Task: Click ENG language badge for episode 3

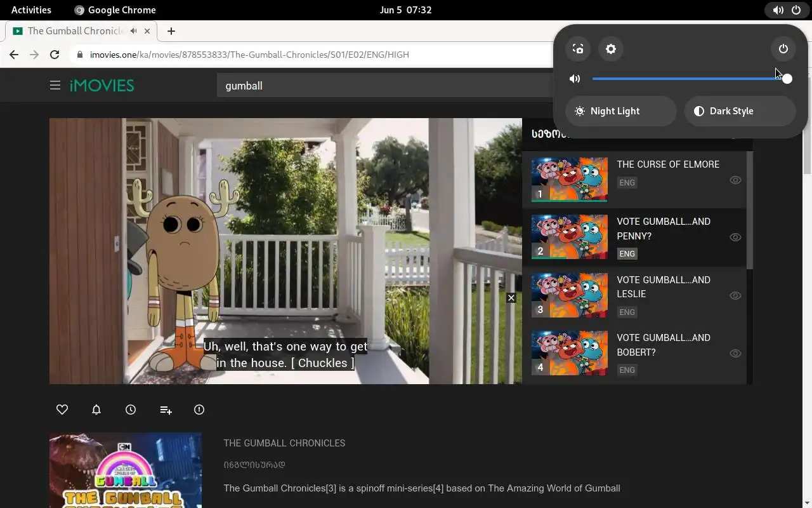Action: coord(627,312)
